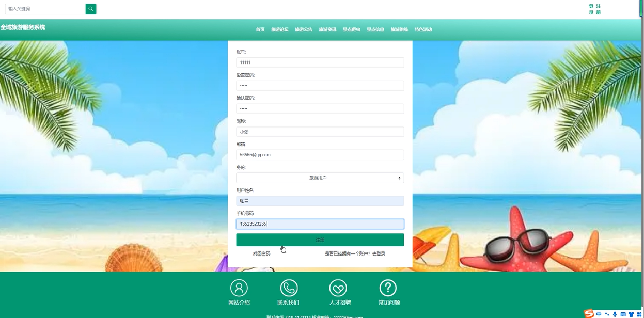Open the Sogou toolbox grid icon
This screenshot has width=644, height=318.
pyautogui.click(x=639, y=314)
